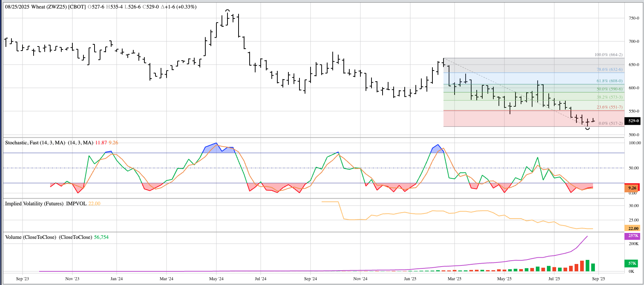Click the 78.6% (632-6) Fibonacci label

click(609, 69)
